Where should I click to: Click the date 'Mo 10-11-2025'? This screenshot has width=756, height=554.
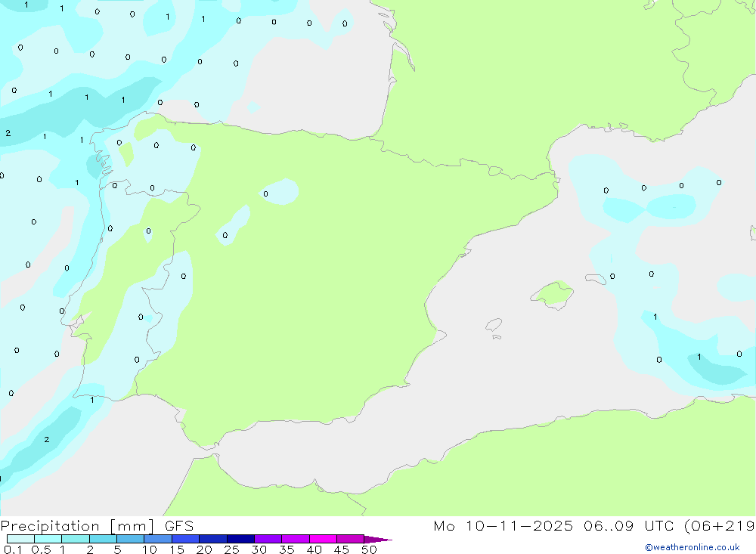(x=503, y=526)
